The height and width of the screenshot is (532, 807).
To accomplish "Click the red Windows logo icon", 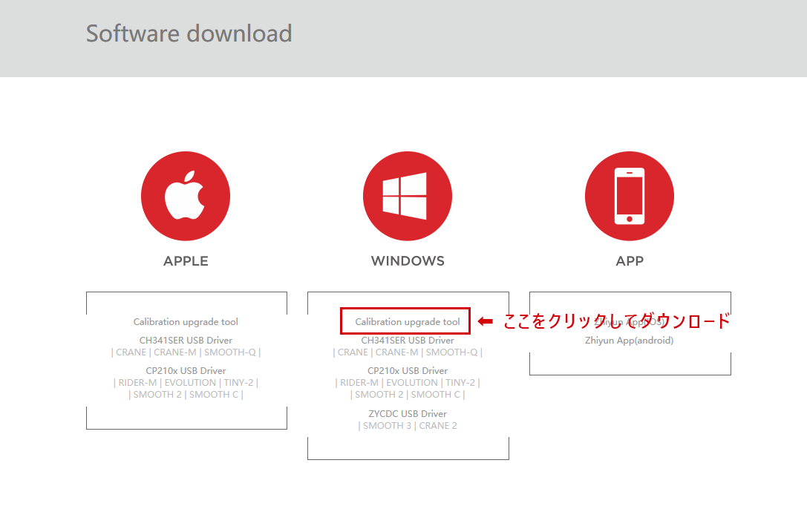I will click(407, 197).
